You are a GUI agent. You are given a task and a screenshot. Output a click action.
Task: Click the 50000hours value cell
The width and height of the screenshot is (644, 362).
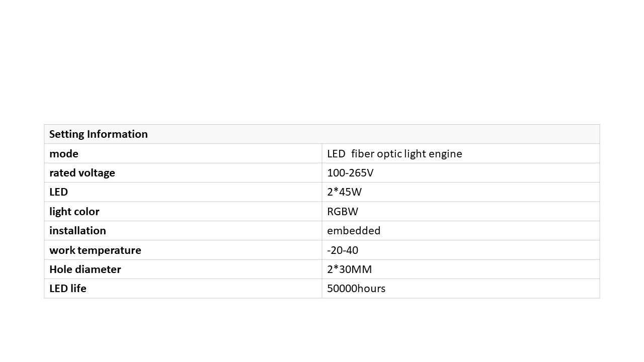pos(461,289)
